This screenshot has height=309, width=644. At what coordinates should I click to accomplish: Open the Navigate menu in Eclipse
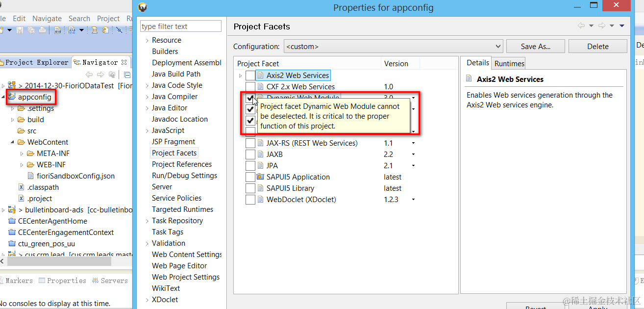pos(47,18)
